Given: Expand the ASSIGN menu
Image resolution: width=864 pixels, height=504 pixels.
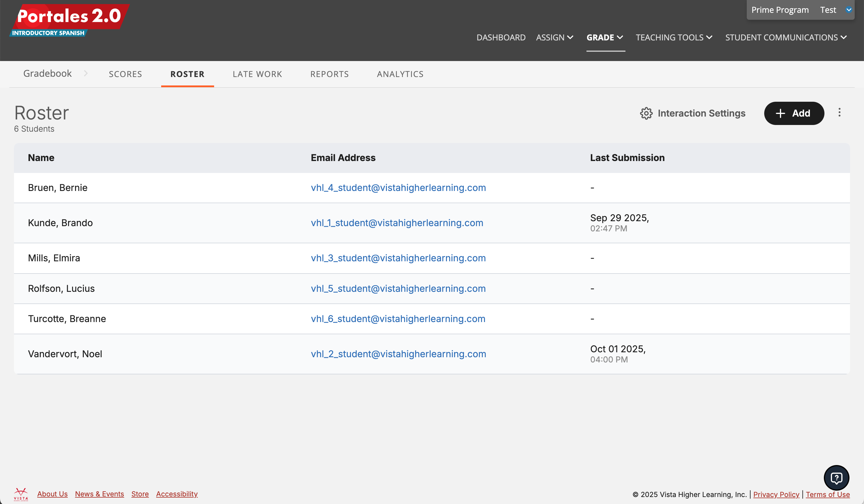Looking at the screenshot, I should click(554, 37).
